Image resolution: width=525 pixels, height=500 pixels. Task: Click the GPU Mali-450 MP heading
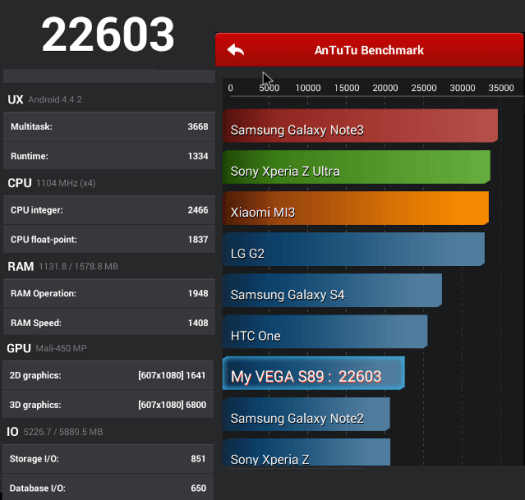pos(47,348)
